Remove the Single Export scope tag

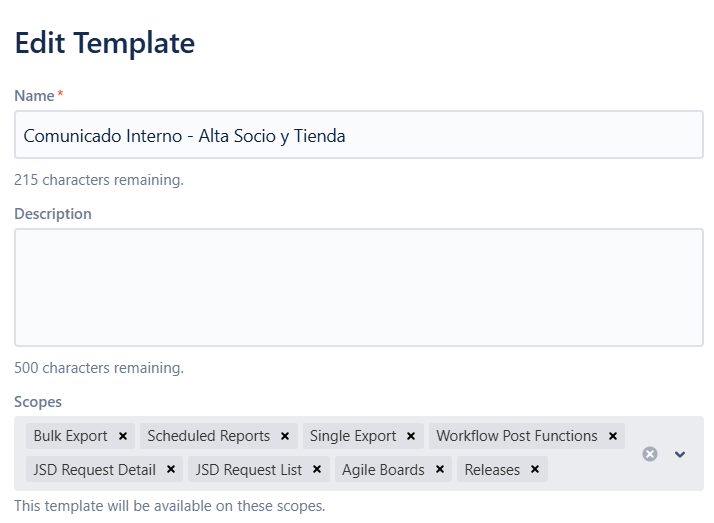tap(411, 436)
